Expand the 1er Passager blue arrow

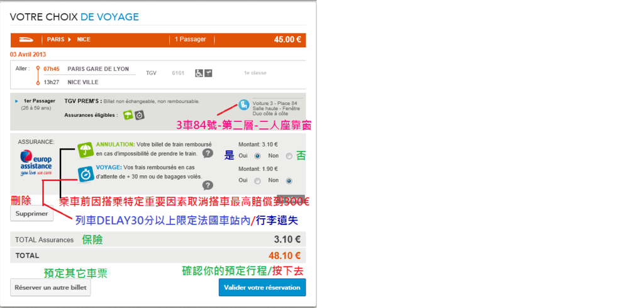click(16, 101)
